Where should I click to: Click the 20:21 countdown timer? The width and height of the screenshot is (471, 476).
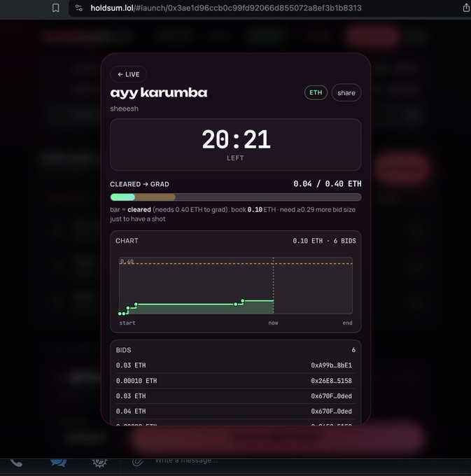[236, 139]
